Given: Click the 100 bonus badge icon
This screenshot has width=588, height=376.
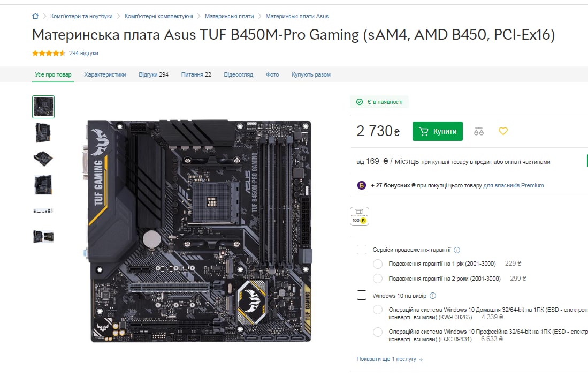Looking at the screenshot, I should [x=359, y=216].
